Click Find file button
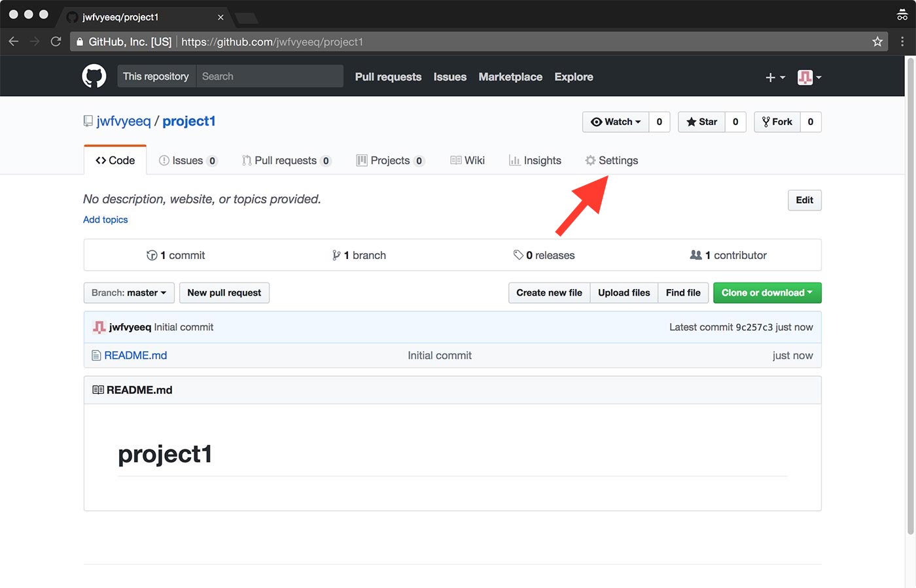Screen dimensions: 916x588 (x=683, y=293)
